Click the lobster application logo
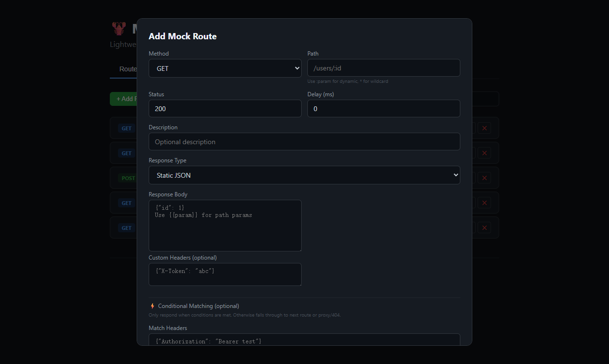 click(x=118, y=28)
